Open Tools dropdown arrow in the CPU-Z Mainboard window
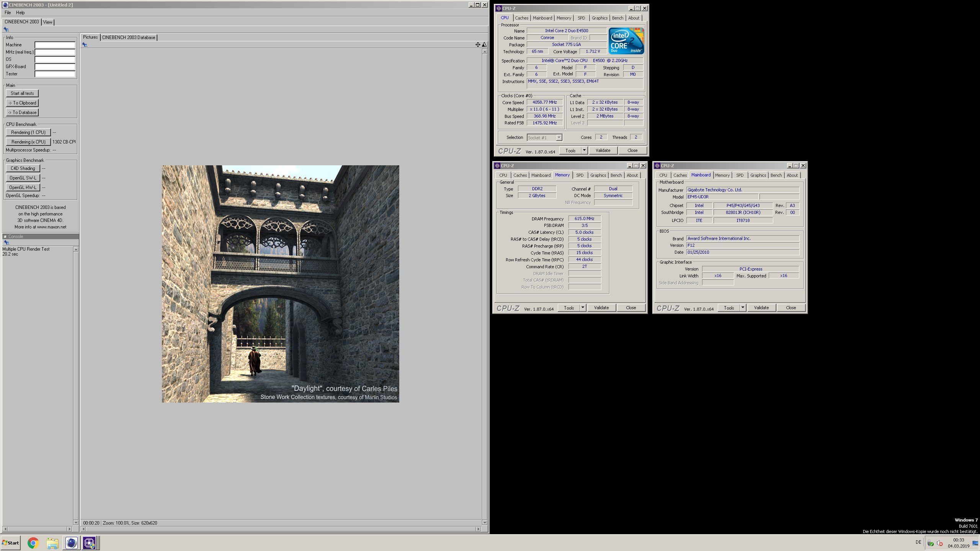 coord(743,308)
